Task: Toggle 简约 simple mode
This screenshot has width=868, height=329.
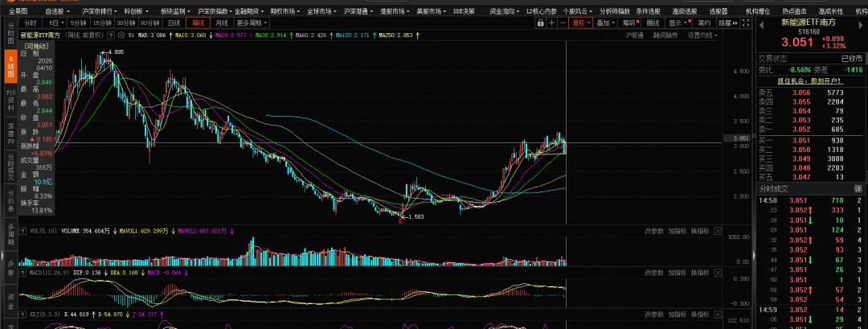Action: (x=703, y=23)
